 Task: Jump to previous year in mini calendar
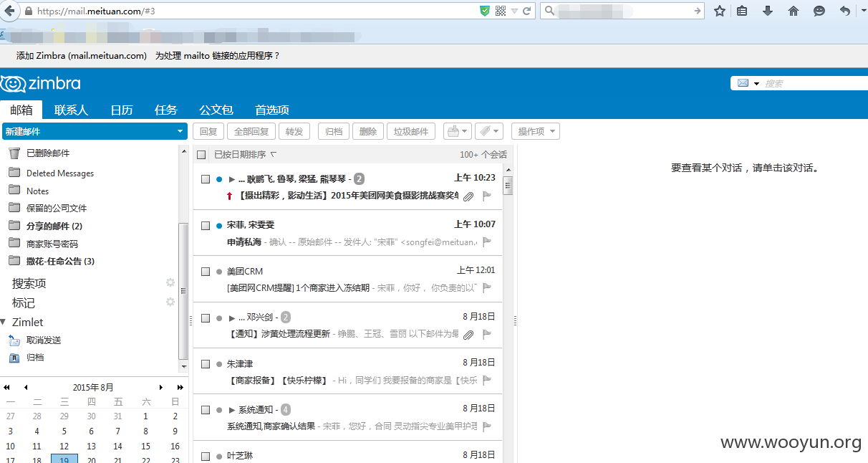click(x=6, y=387)
